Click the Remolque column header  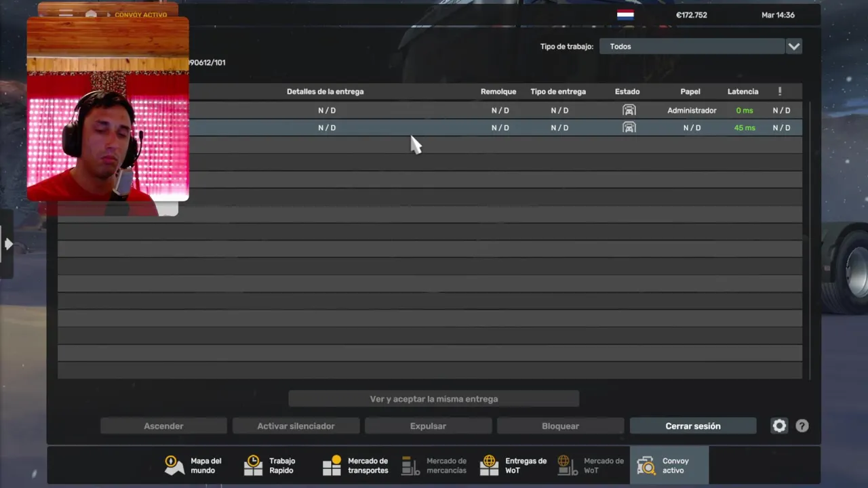pos(498,91)
